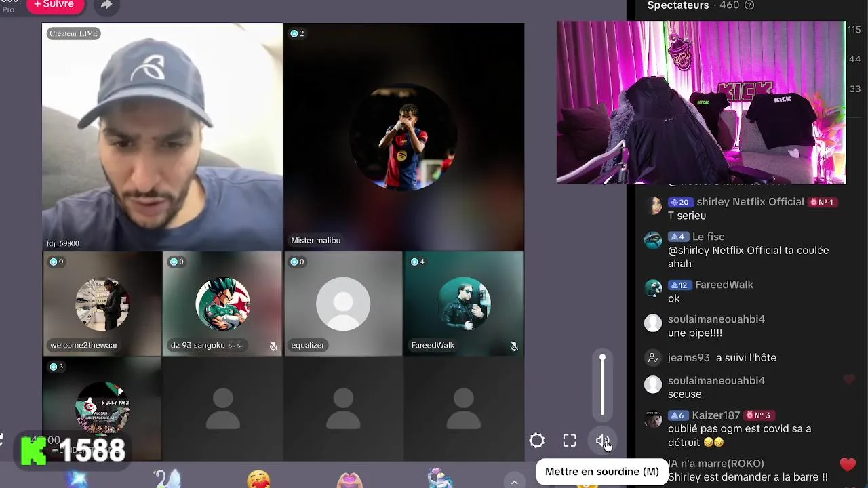
Task: Open dz 93 sangoku guest avatar
Action: (222, 304)
